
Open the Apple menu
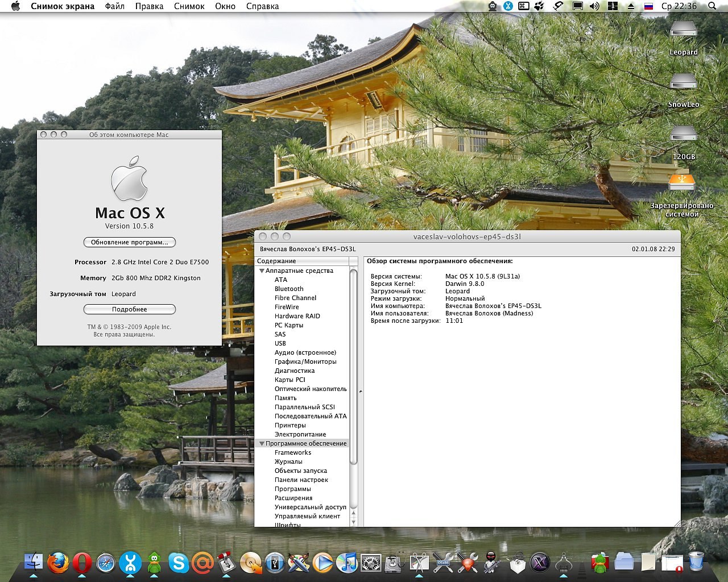[x=15, y=6]
